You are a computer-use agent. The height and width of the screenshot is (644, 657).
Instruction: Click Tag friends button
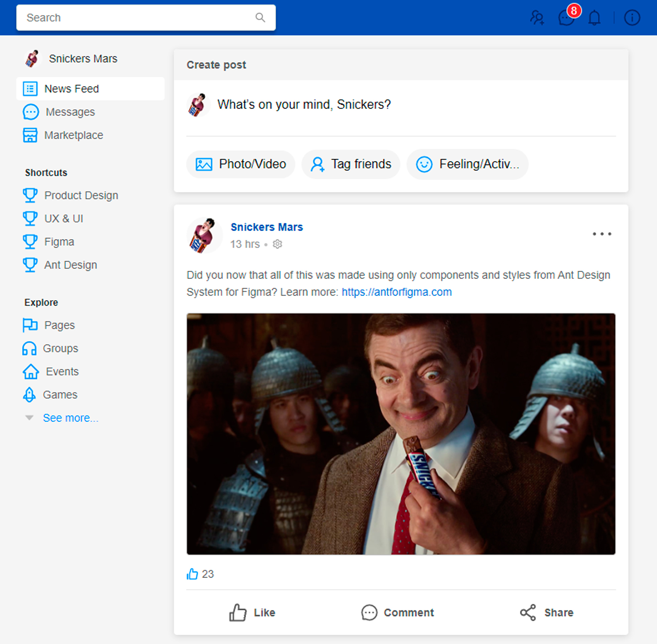pos(351,164)
